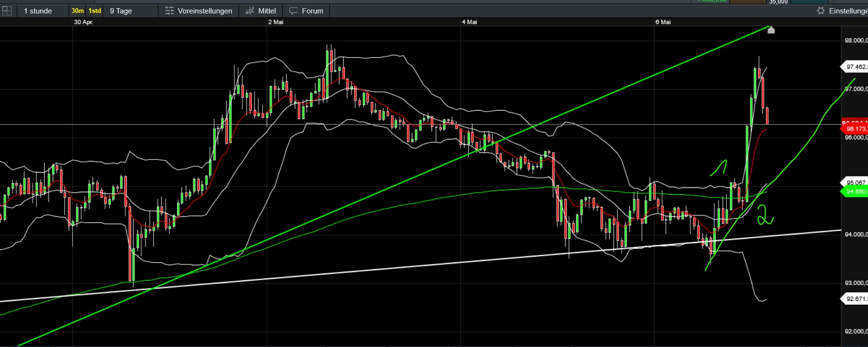Open the Voreinstellungen presets menu
The width and height of the screenshot is (868, 347).
(199, 11)
